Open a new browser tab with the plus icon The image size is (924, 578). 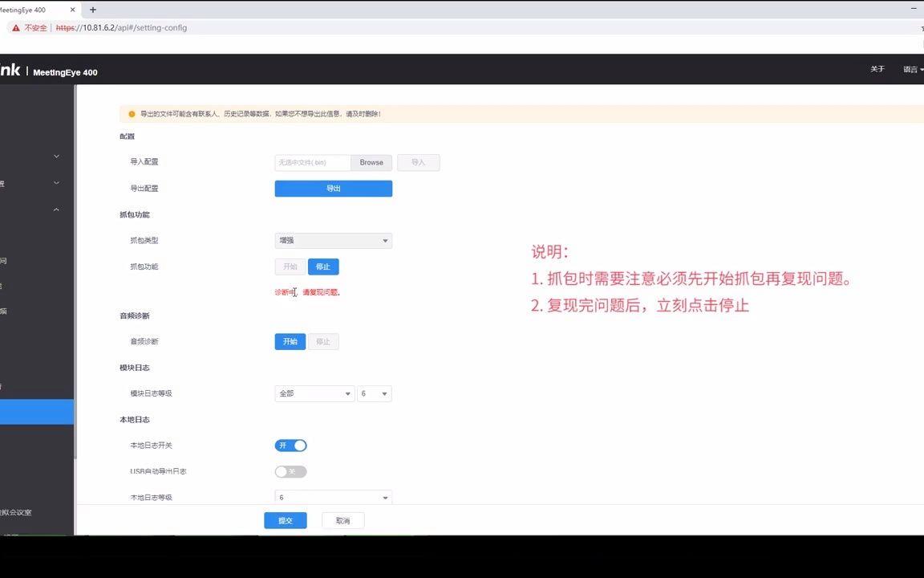91,10
